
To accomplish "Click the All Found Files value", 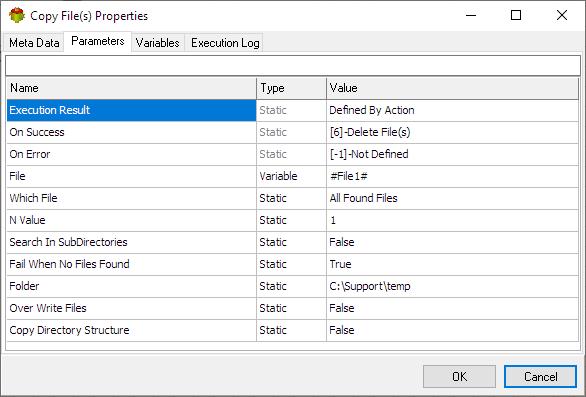I will (453, 198).
